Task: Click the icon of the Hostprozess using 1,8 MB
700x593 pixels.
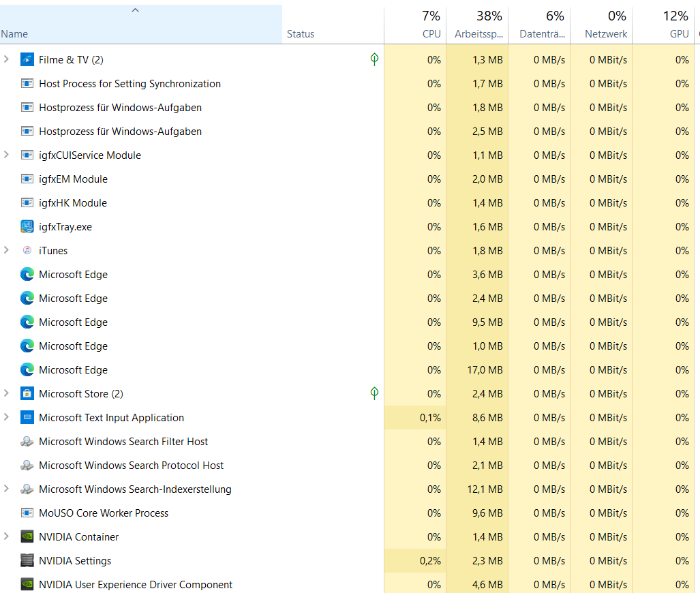Action: tap(27, 107)
